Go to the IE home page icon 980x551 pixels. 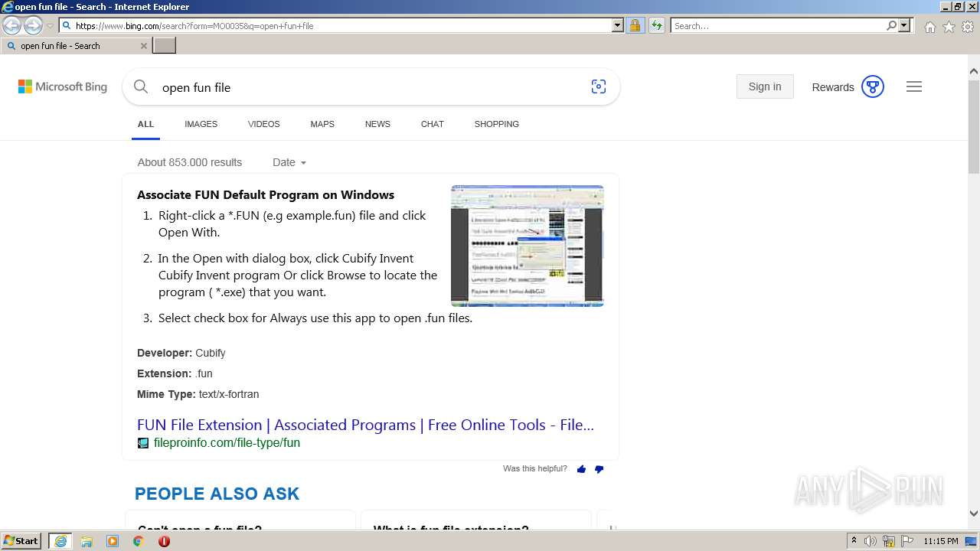click(929, 27)
